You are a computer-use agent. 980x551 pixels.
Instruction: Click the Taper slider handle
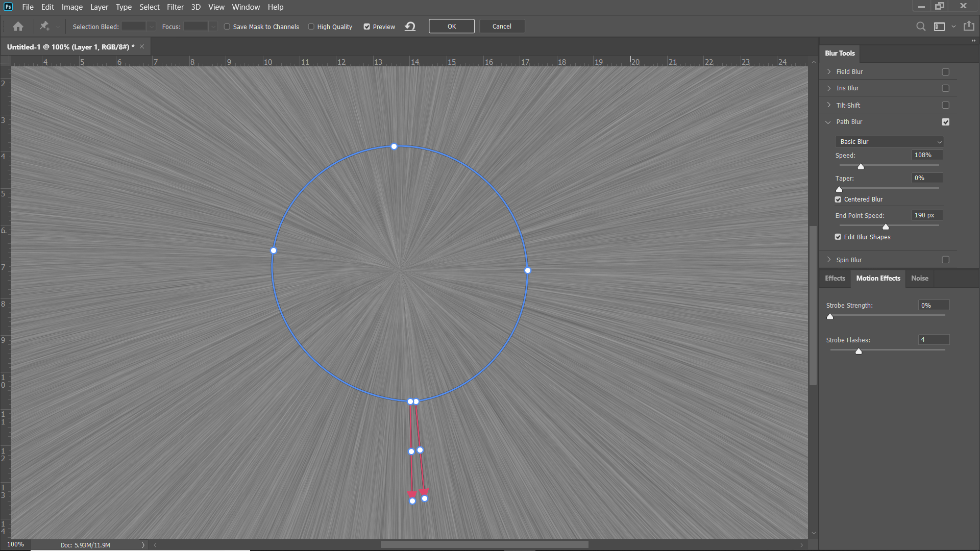(839, 189)
